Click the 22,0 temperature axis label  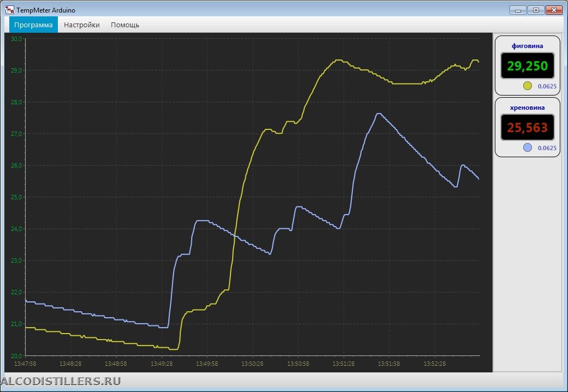(x=17, y=292)
